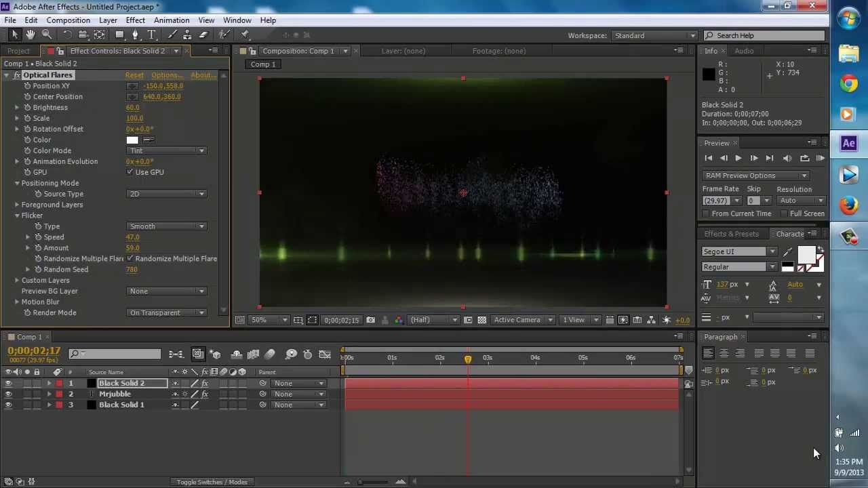Image resolution: width=868 pixels, height=488 pixels.
Task: Open the Composition menu
Action: pyautogui.click(x=68, y=20)
